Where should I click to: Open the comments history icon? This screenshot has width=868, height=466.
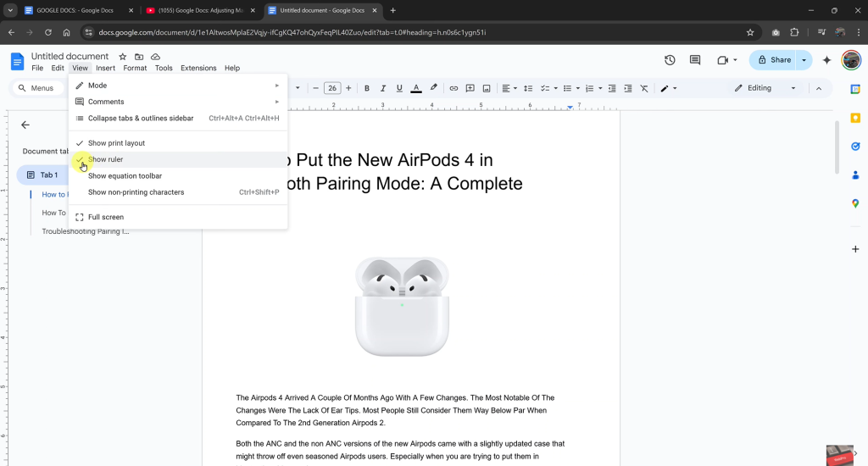(x=695, y=60)
